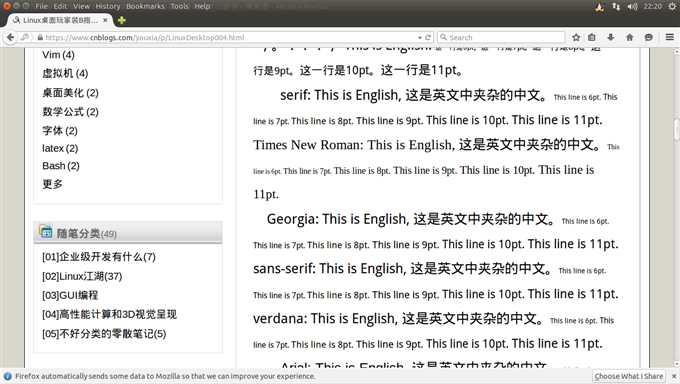680x384 pixels.
Task: Click the 数学公式 (2) tag link
Action: (70, 112)
